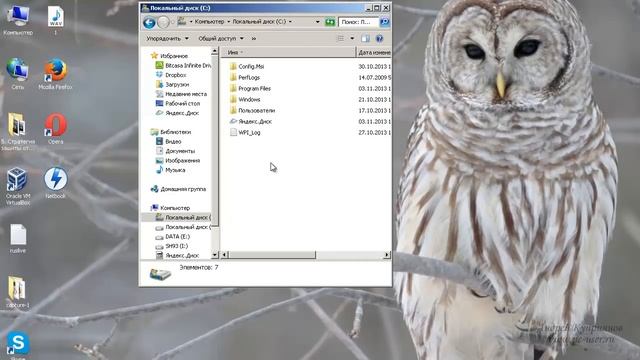This screenshot has height=360, width=640.
Task: Open the Общий доступ dropdown menu
Action: [x=221, y=38]
